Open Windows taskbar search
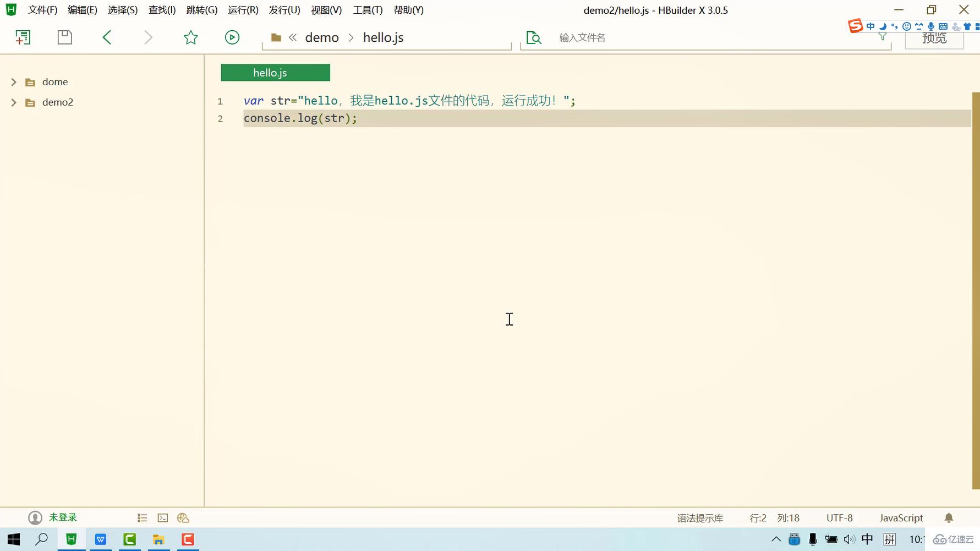Image resolution: width=980 pixels, height=551 pixels. coord(41,539)
